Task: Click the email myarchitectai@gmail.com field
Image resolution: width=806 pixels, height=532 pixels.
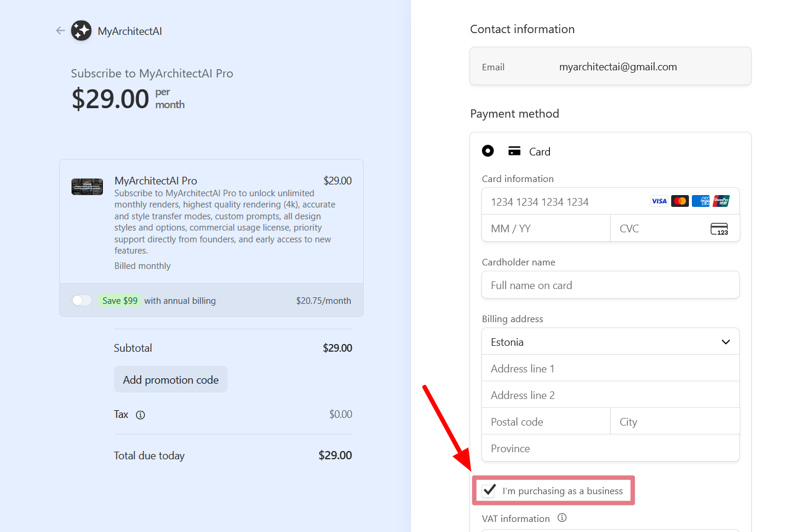Action: pyautogui.click(x=610, y=66)
